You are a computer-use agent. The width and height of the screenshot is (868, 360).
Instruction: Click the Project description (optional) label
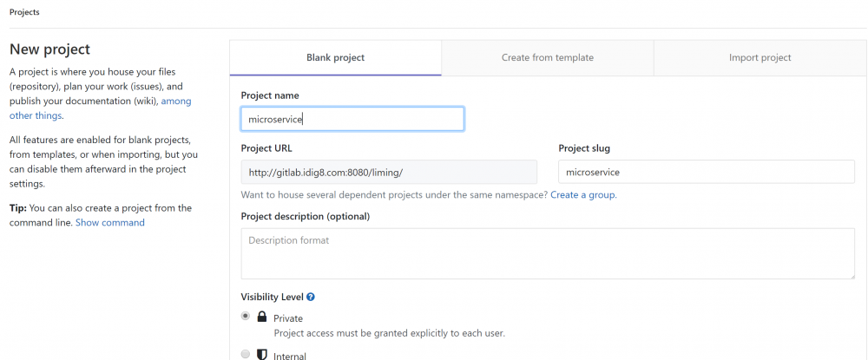[x=306, y=216]
